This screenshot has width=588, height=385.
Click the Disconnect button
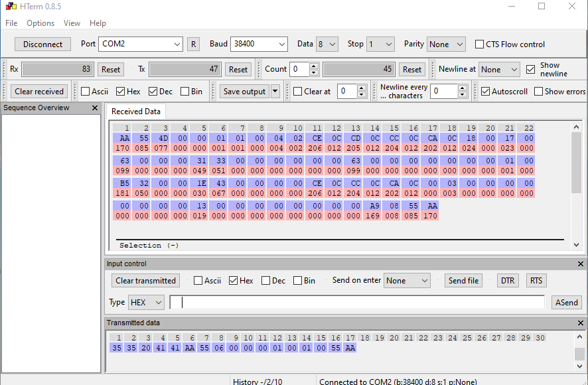(42, 44)
